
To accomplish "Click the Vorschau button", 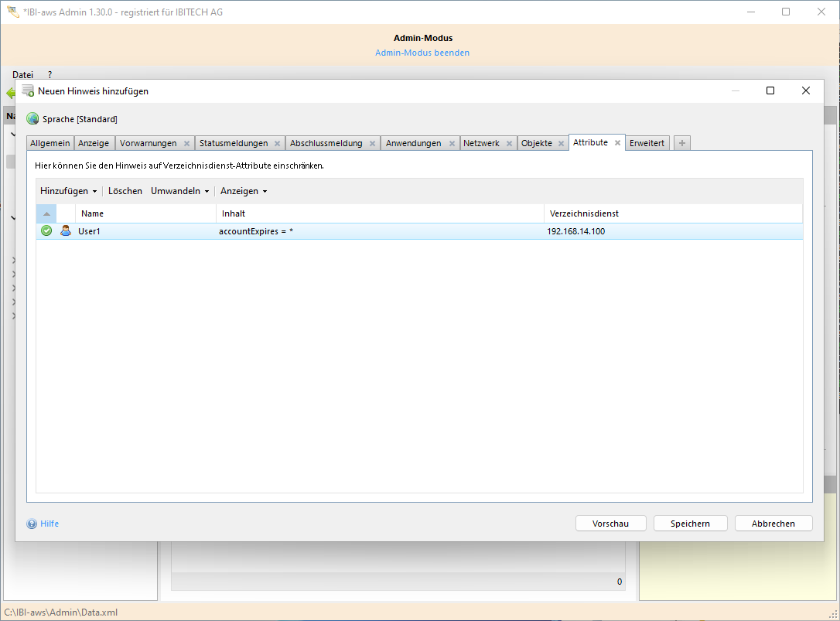I will pos(610,524).
